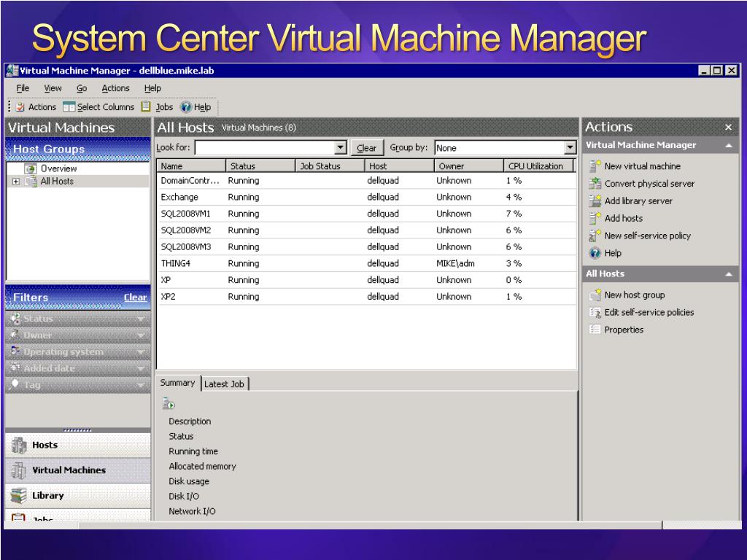Viewport: 747px width, 560px height.
Task: Expand the Tag filter arrow
Action: pyautogui.click(x=141, y=385)
